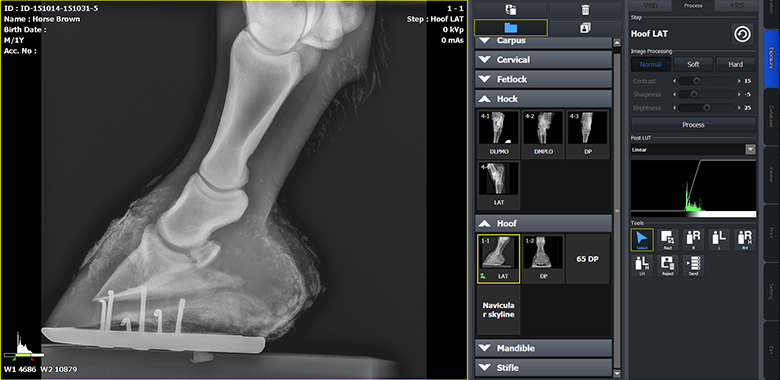Open the Viewer side tab

[x=771, y=174]
